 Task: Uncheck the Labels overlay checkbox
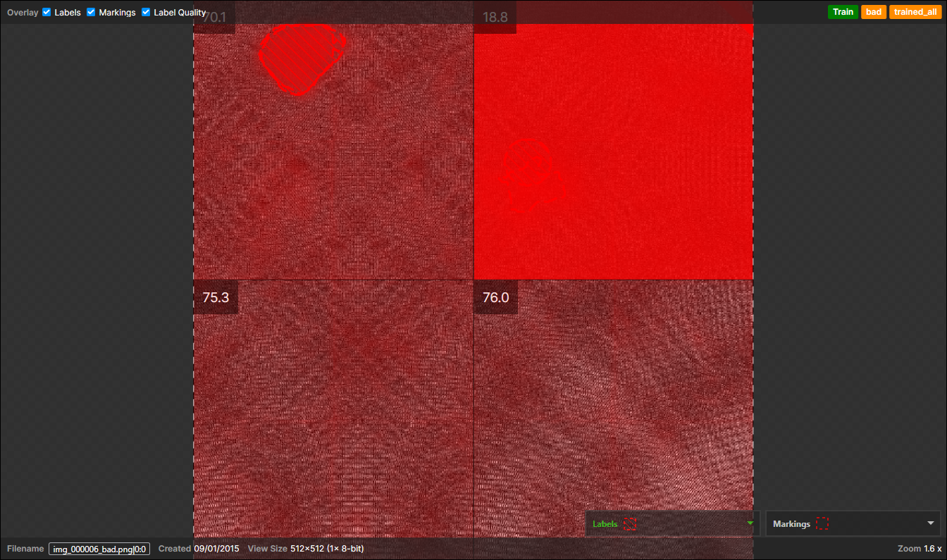pyautogui.click(x=47, y=13)
